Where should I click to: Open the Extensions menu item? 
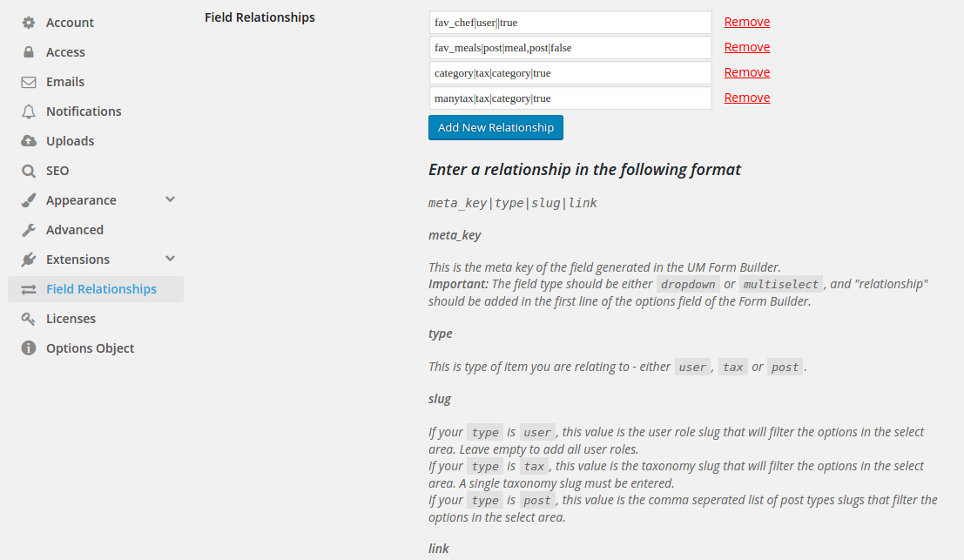[x=78, y=260]
